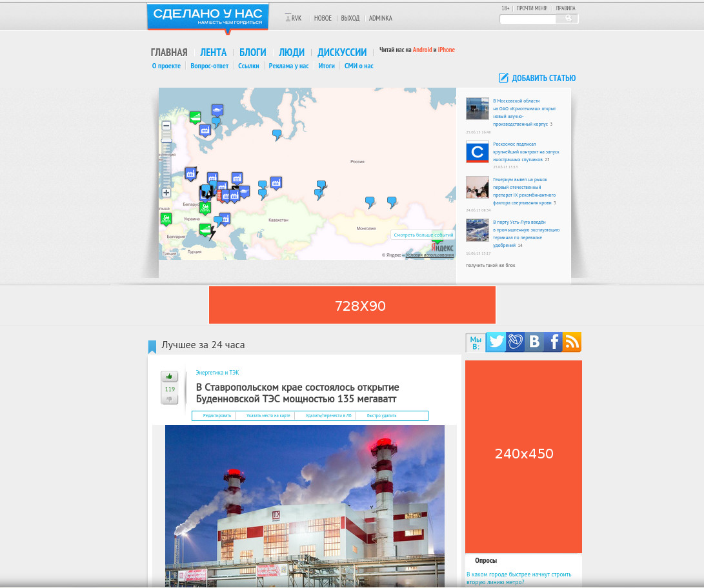Go to the БЛОГИ section

252,53
